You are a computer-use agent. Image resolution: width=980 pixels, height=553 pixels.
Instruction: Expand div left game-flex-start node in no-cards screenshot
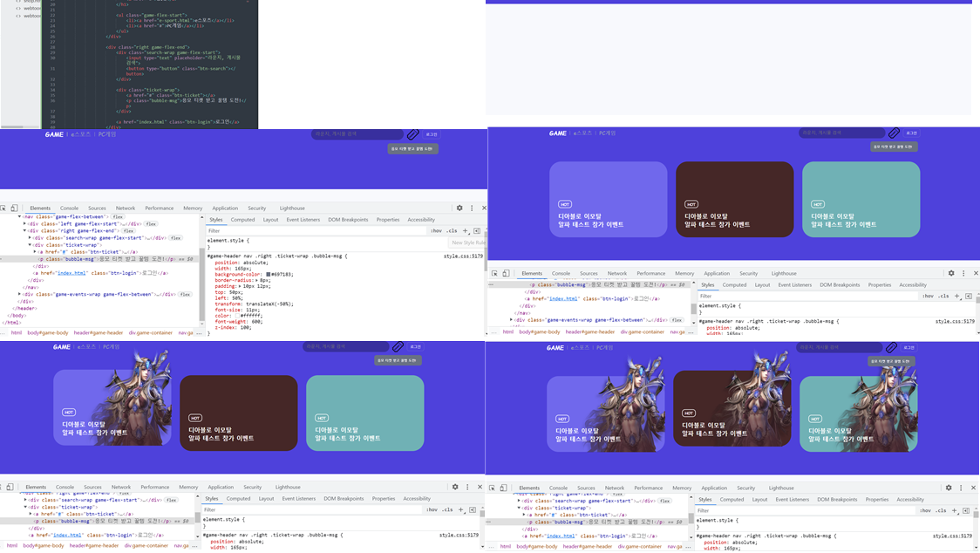(x=25, y=223)
